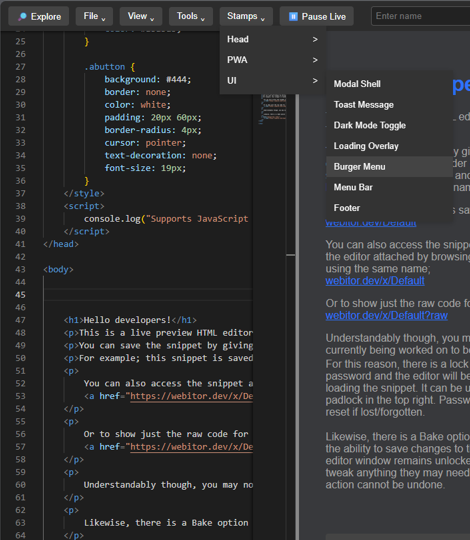Focus the Enter name input field
Viewport: 470px width, 540px height.
click(420, 16)
